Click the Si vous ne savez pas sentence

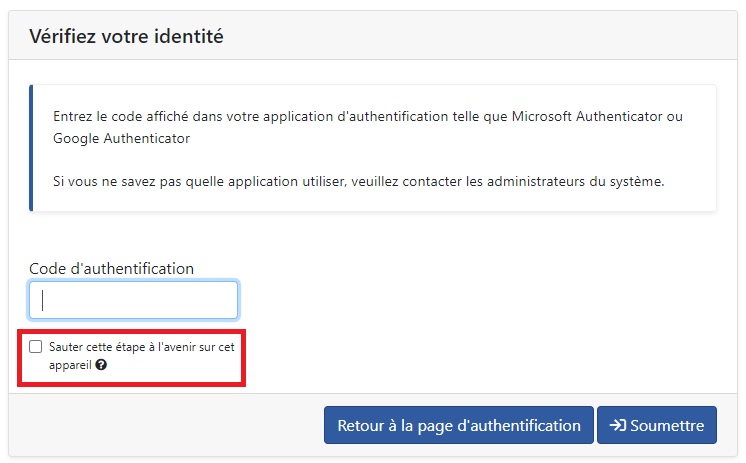(358, 181)
